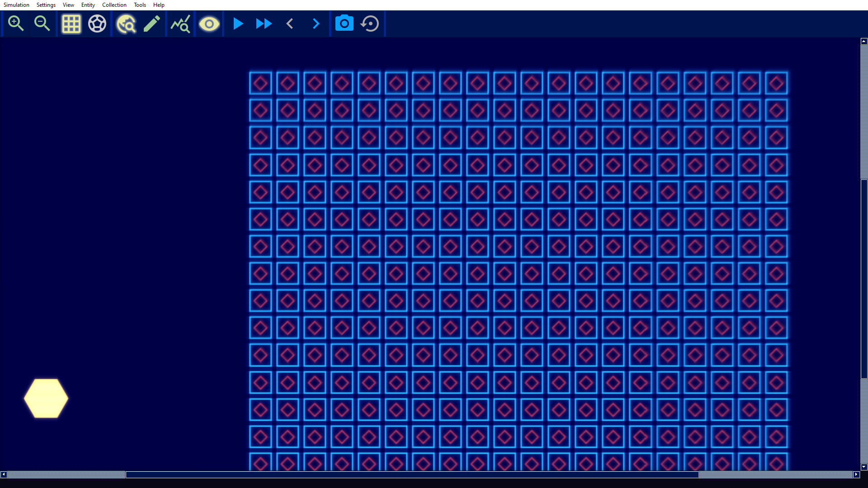Toggle the eye visibility button
The height and width of the screenshot is (488, 868).
coord(209,23)
